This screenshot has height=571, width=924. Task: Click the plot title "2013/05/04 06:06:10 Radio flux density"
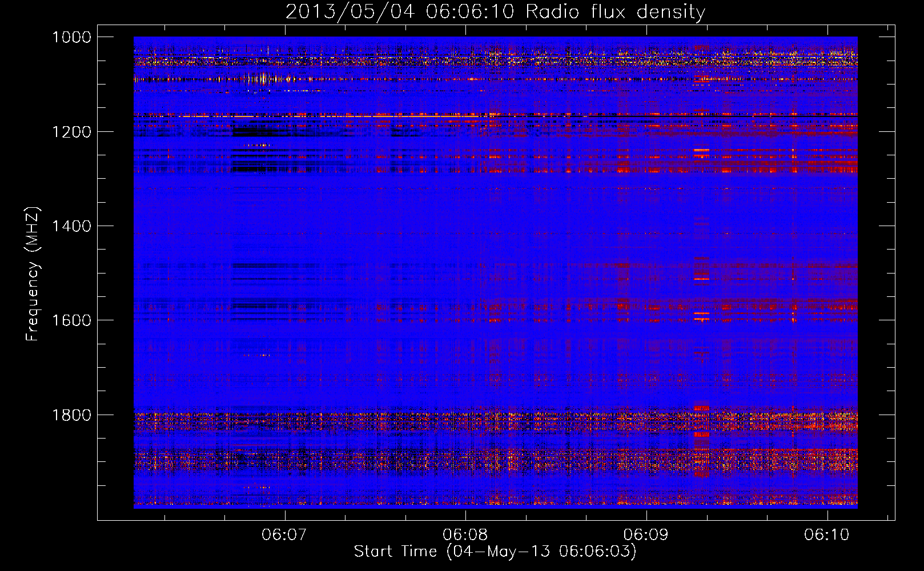[495, 12]
